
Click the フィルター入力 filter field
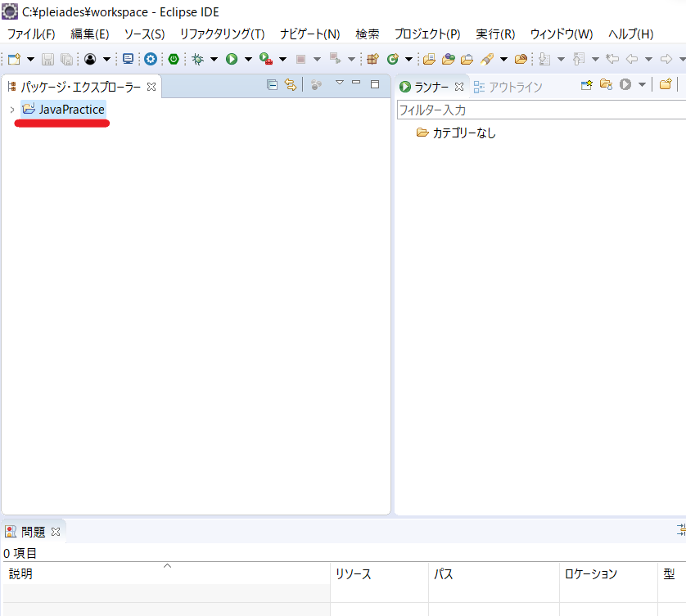541,110
